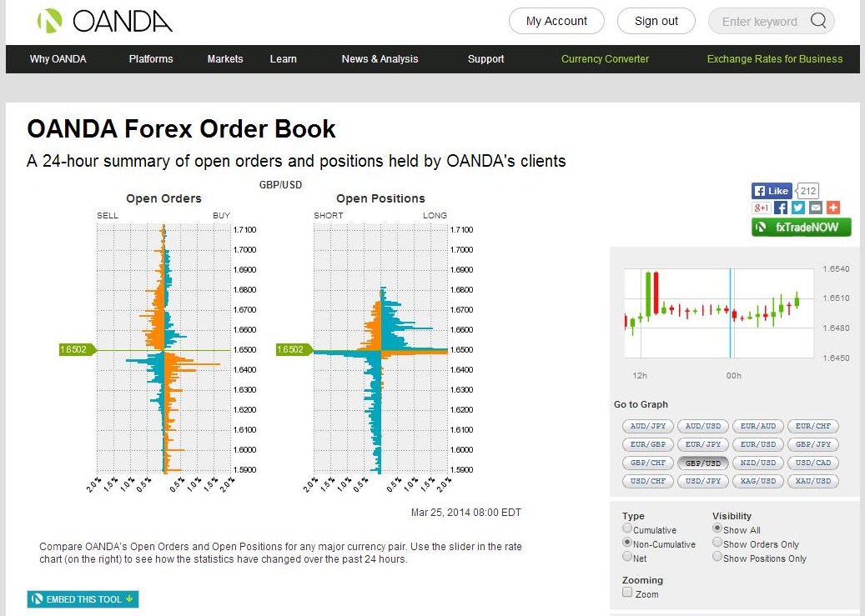Go to the NZD/USD graph
The height and width of the screenshot is (616, 865).
758,463
